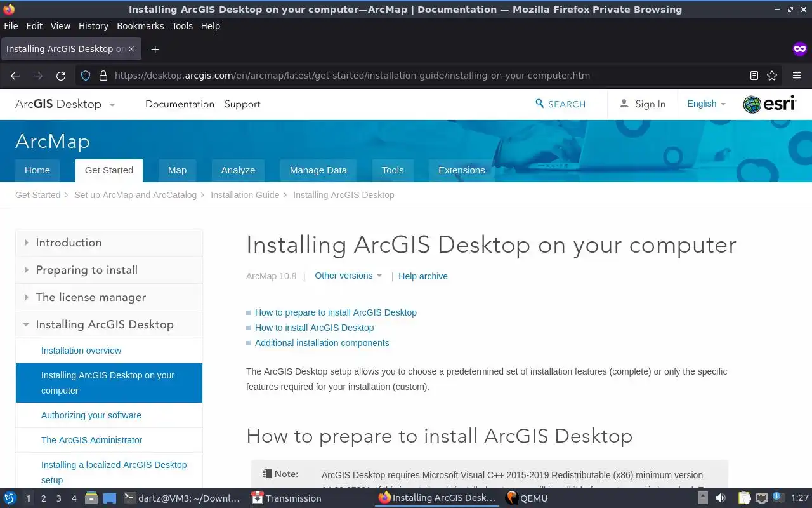The image size is (812, 508).
Task: Open the LXQt start menu icon
Action: (10, 498)
